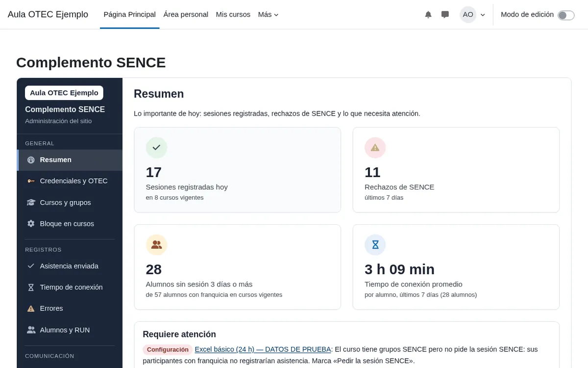Screen dimensions: 588x368
Task: Open Asistencia enviada records
Action: click(70, 266)
